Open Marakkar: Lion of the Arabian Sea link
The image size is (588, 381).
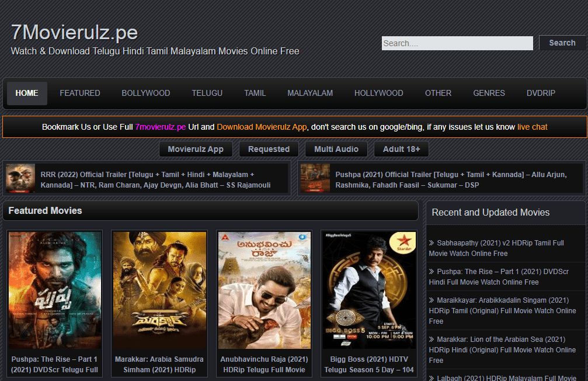point(503,349)
